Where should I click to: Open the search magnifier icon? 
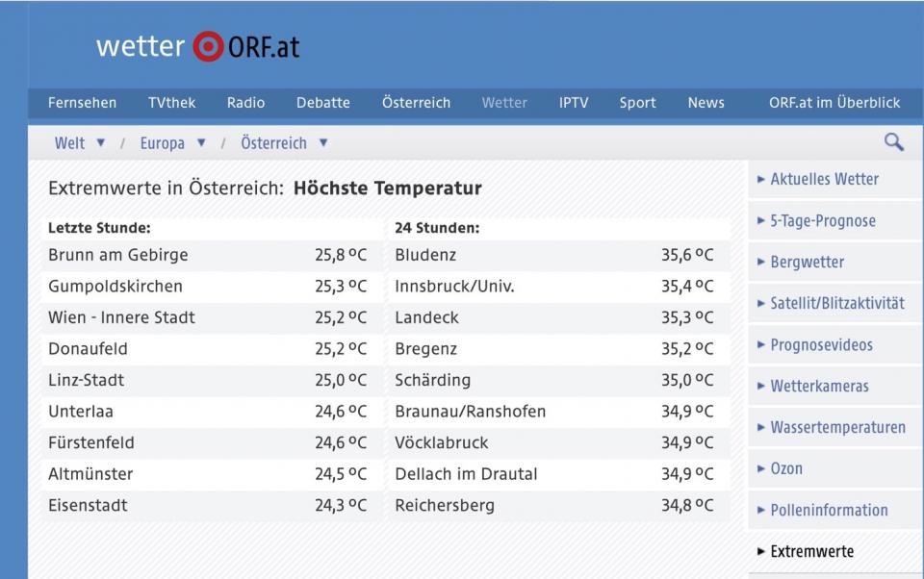pos(893,142)
